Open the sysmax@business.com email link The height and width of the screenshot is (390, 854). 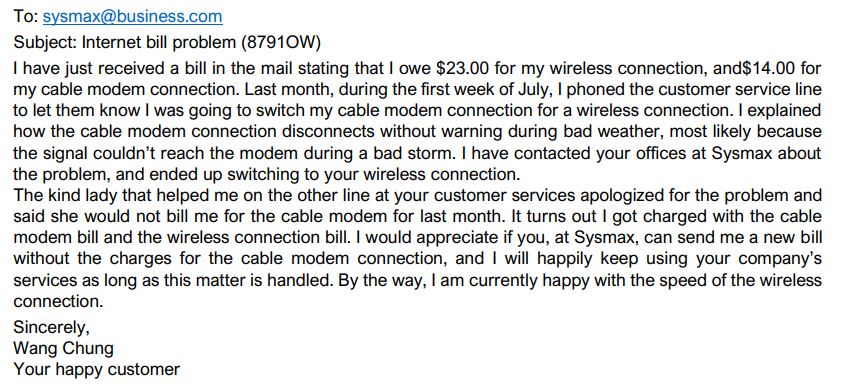click(x=132, y=17)
